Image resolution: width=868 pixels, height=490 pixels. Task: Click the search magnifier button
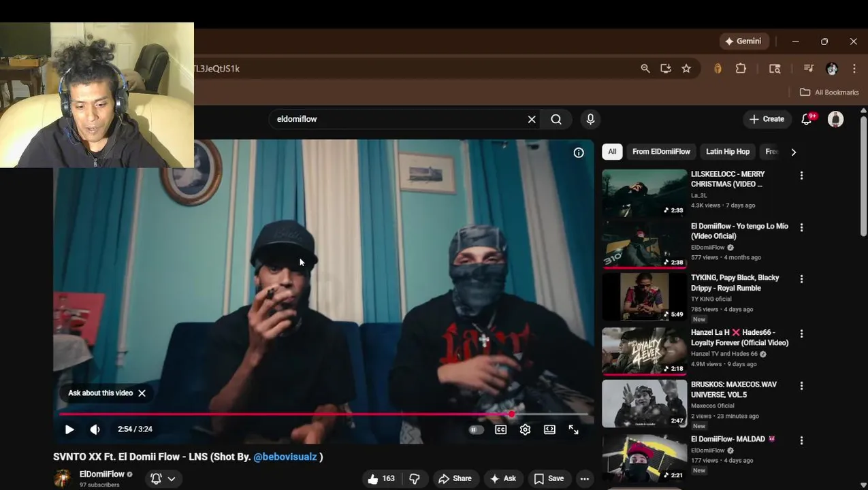(556, 119)
